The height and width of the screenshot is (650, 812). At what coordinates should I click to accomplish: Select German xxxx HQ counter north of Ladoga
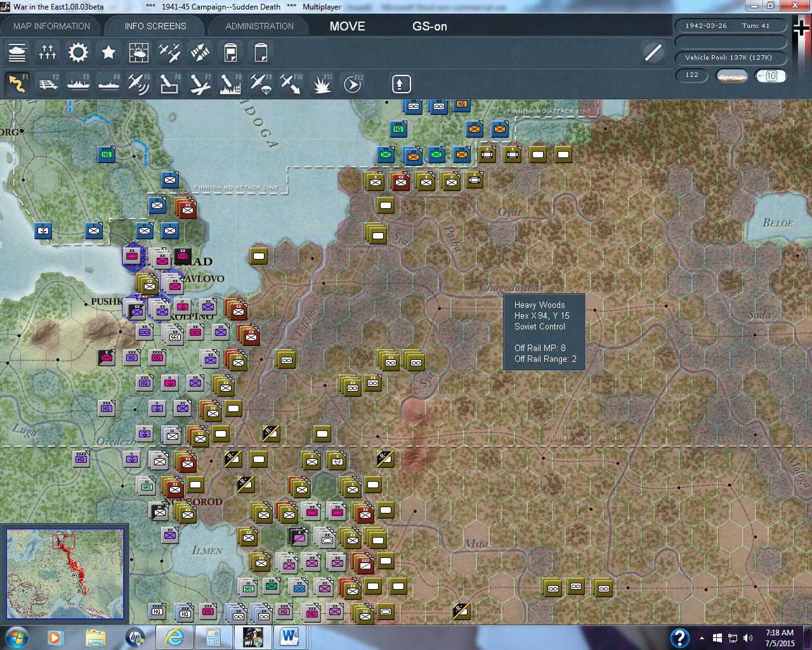pyautogui.click(x=398, y=129)
